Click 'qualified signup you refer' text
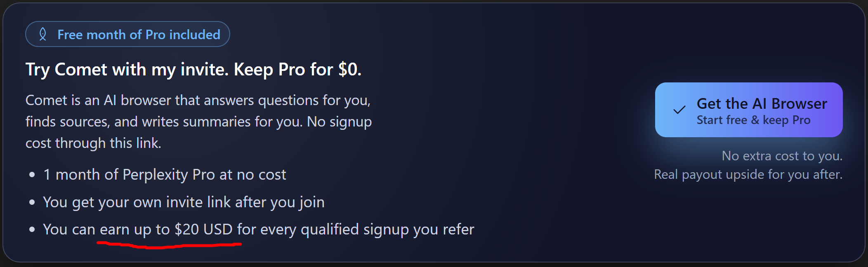The height and width of the screenshot is (267, 868). [387, 230]
